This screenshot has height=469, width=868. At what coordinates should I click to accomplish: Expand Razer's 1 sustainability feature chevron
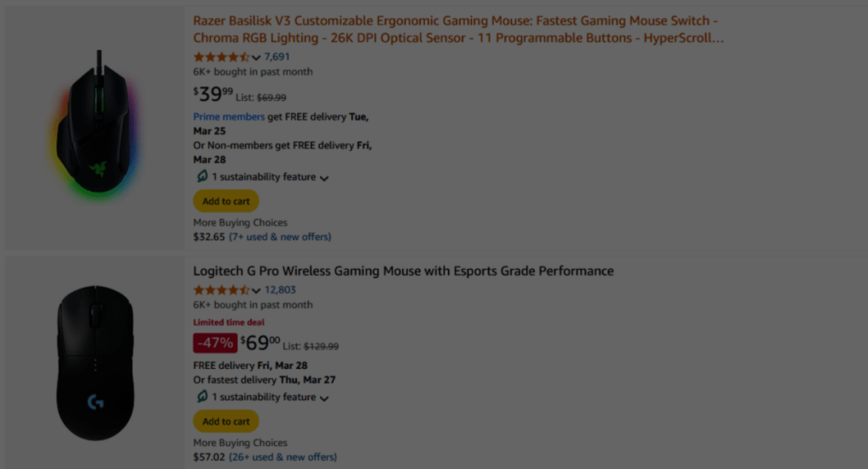pyautogui.click(x=324, y=178)
